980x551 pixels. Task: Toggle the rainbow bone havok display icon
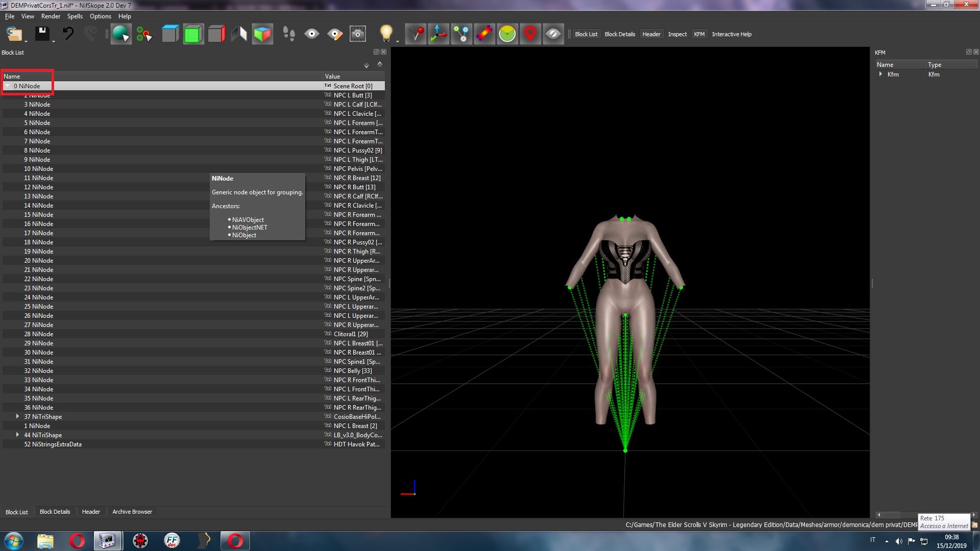pos(484,34)
